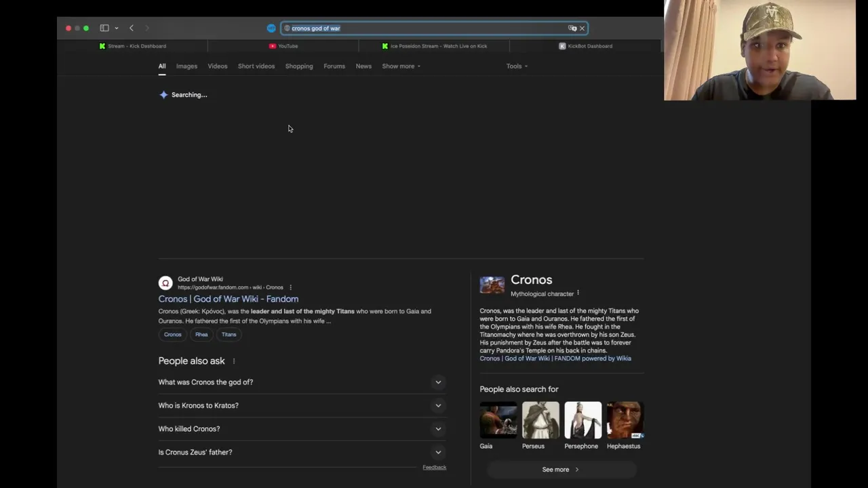868x488 pixels.
Task: Click the God of War Wiki favicon
Action: pyautogui.click(x=165, y=283)
